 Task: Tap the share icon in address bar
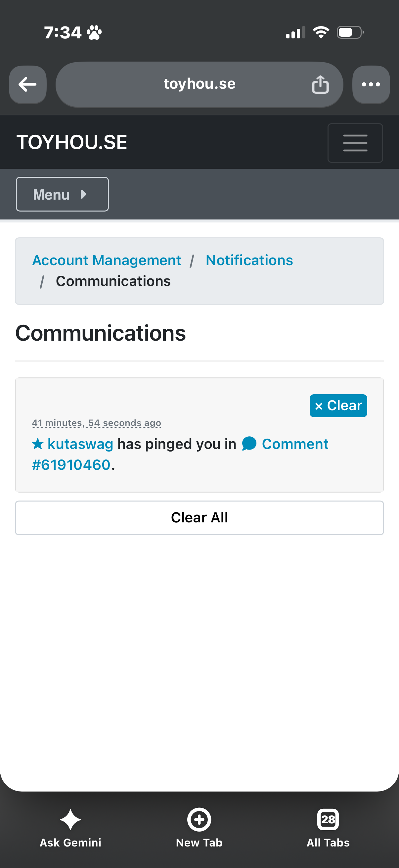point(320,84)
